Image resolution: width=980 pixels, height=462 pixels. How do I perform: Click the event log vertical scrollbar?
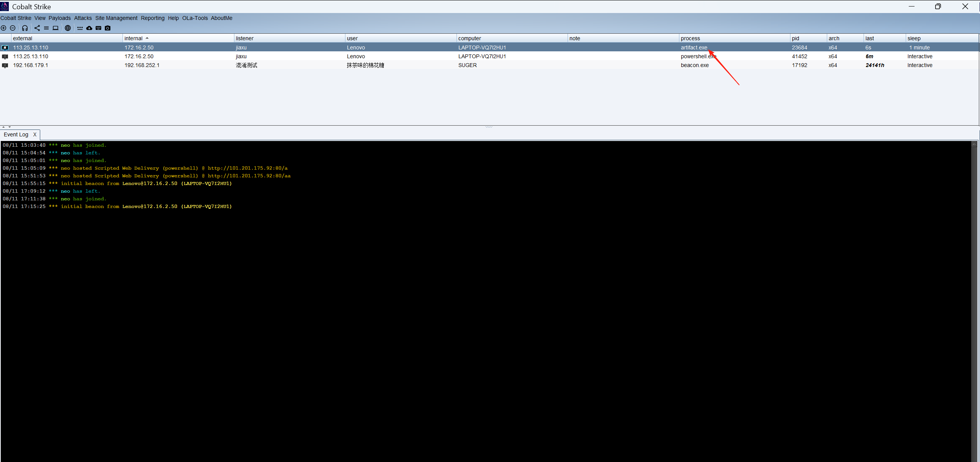tap(974, 301)
